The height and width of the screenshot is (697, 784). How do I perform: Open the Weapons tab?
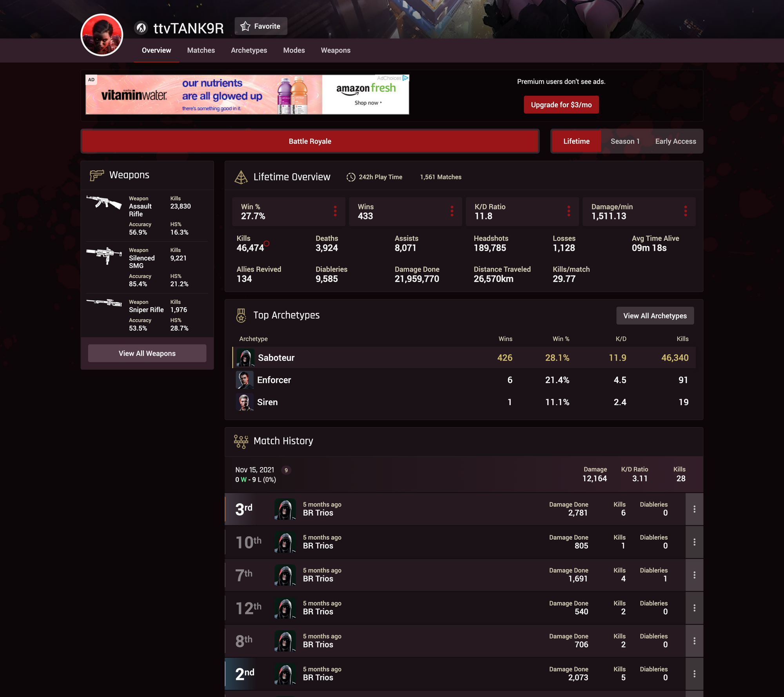point(335,51)
